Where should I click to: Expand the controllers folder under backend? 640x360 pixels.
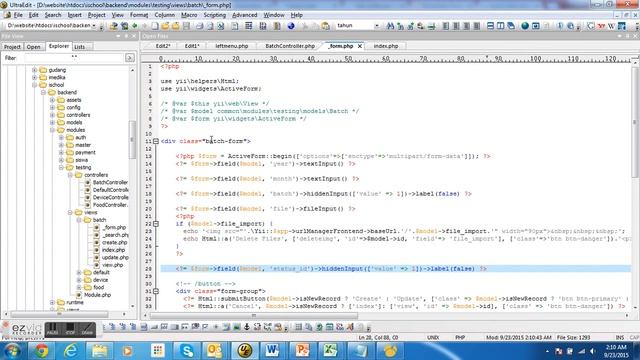pos(52,115)
